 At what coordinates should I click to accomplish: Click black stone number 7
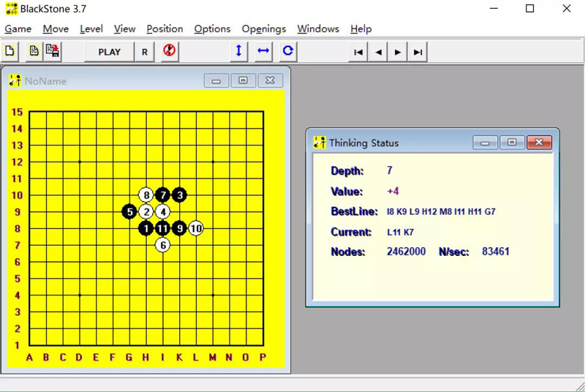pos(162,195)
